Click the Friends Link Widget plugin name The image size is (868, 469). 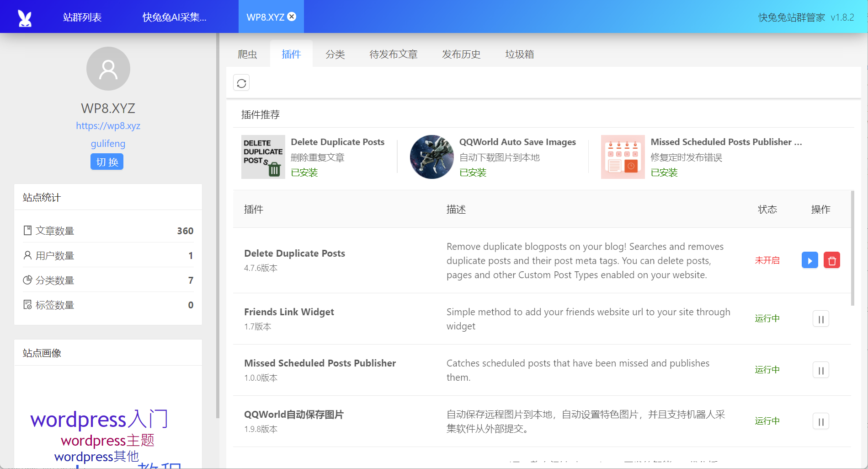(289, 312)
